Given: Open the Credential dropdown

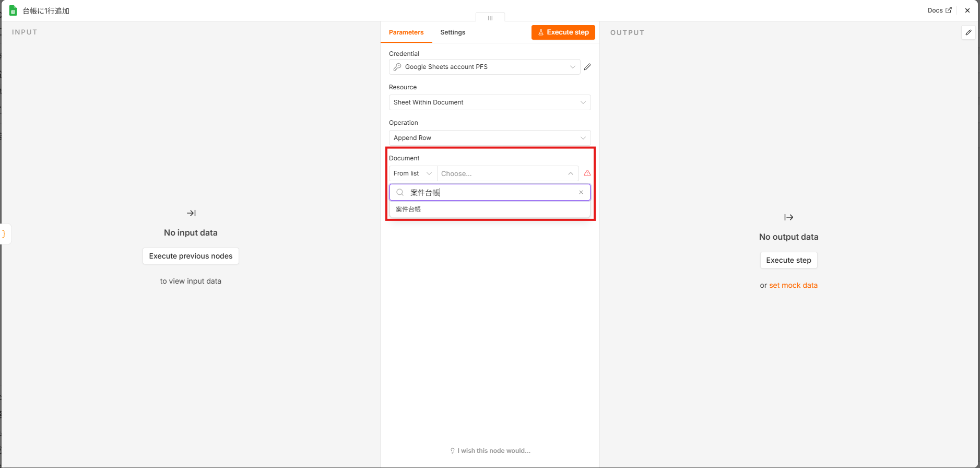Looking at the screenshot, I should [485, 67].
